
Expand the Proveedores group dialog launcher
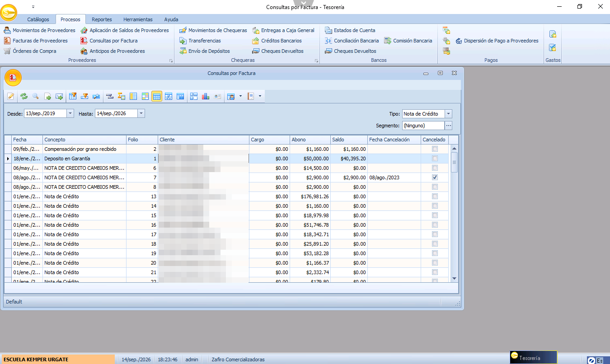pos(171,61)
